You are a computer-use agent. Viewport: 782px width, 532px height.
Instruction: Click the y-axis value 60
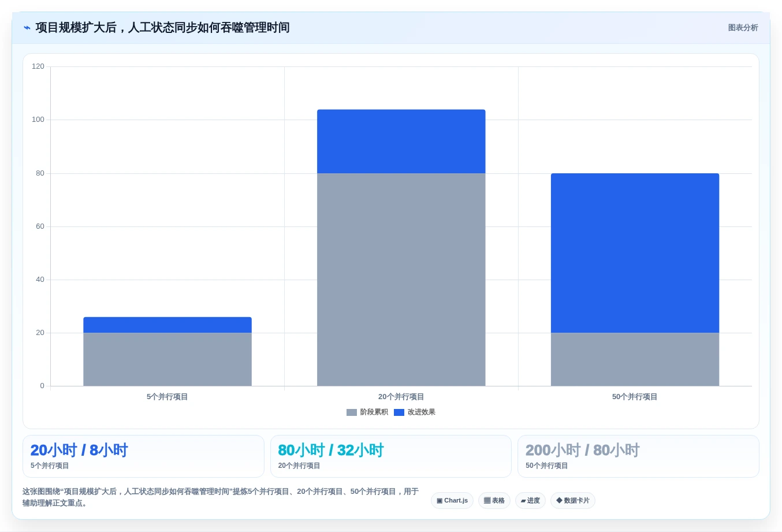pos(40,226)
